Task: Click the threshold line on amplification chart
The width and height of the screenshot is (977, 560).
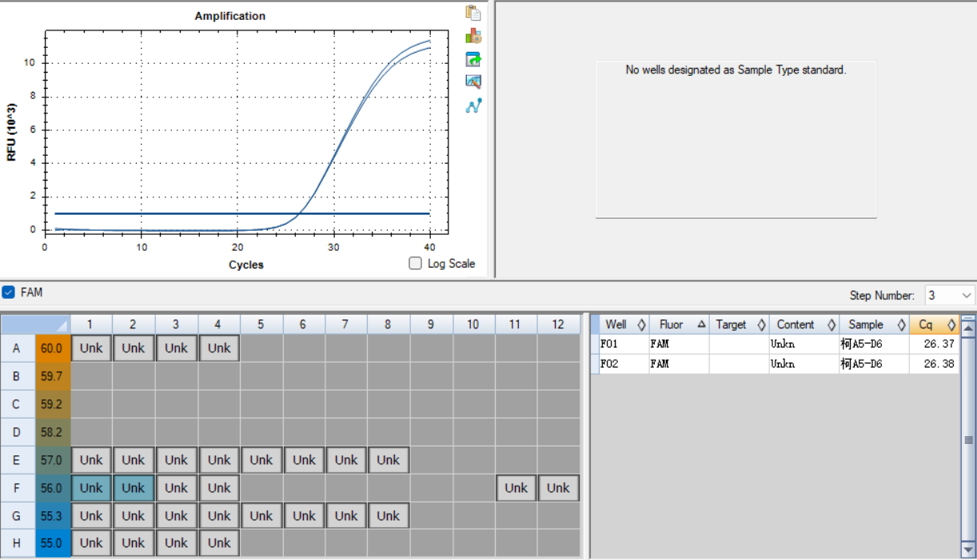Action: coord(242,213)
